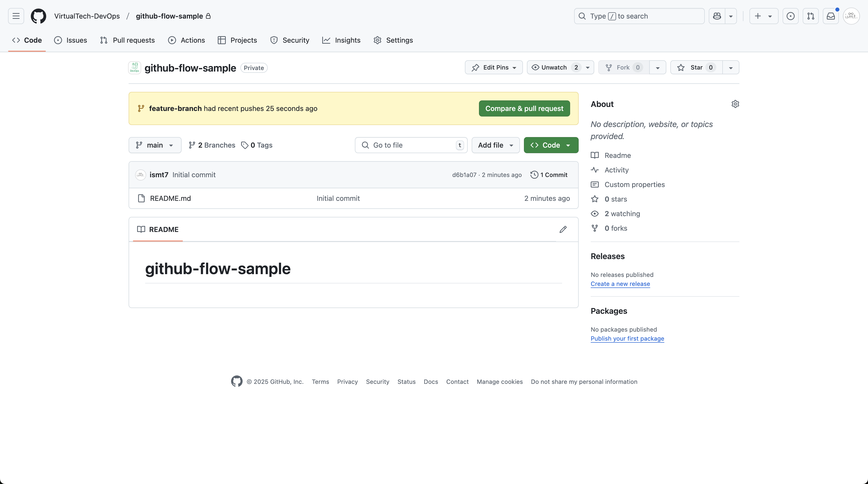Open the Packages heading link
This screenshot has height=484, width=868.
(609, 311)
